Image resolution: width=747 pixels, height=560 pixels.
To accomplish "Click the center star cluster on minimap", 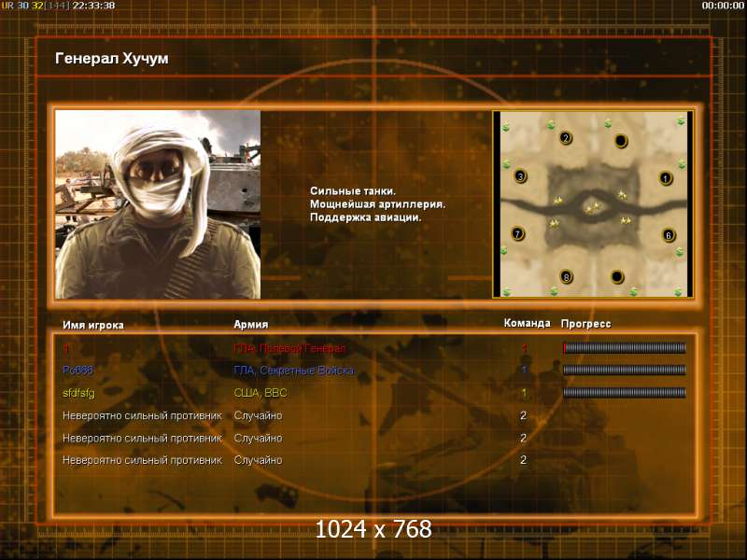I will (x=593, y=207).
